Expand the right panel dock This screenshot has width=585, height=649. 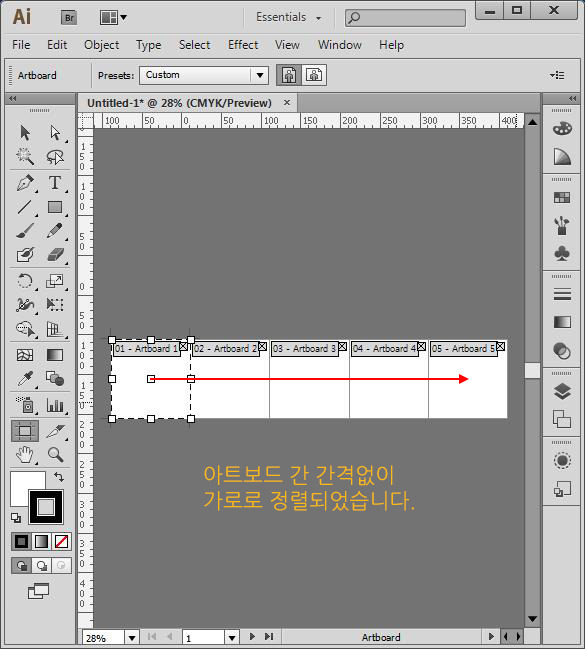point(573,99)
